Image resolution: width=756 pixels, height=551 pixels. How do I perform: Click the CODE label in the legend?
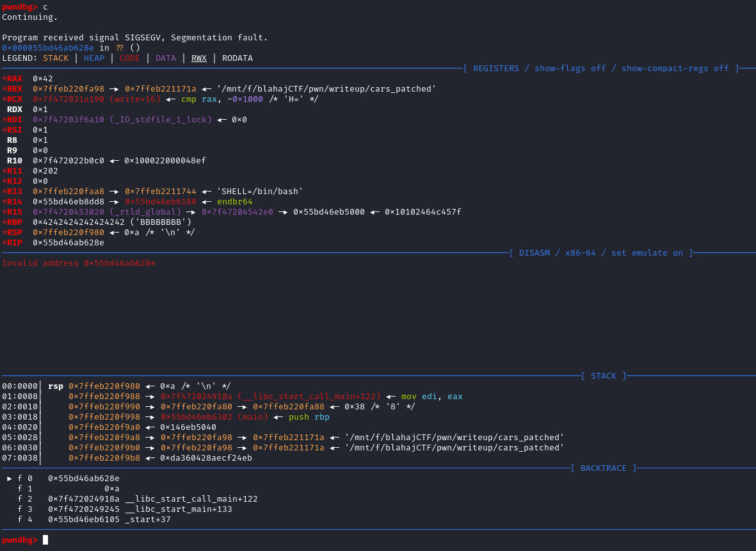(x=129, y=58)
